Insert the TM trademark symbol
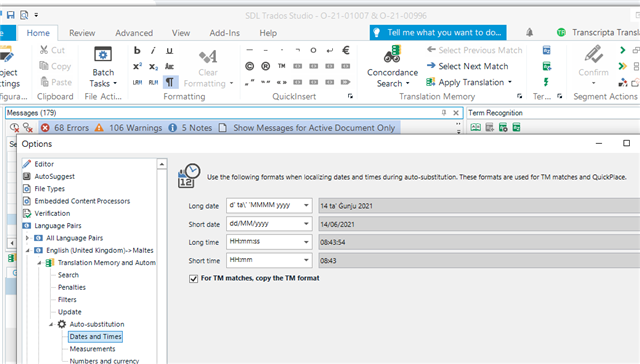 (x=282, y=66)
